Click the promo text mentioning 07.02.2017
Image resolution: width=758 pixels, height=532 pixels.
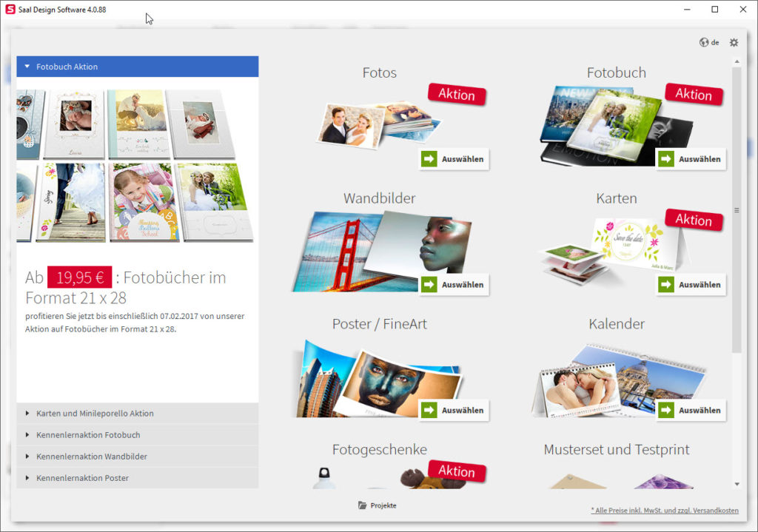[135, 323]
